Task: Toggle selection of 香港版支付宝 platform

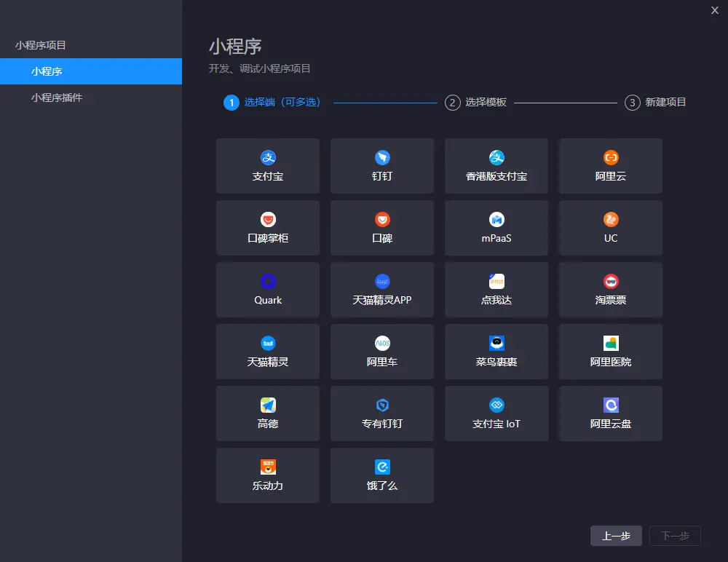Action: tap(496, 165)
